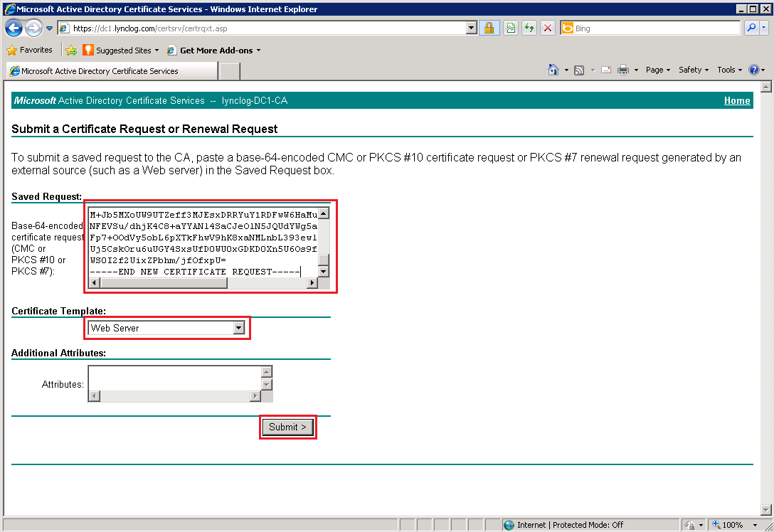Open the Page menu
The image size is (774, 532).
coord(658,70)
